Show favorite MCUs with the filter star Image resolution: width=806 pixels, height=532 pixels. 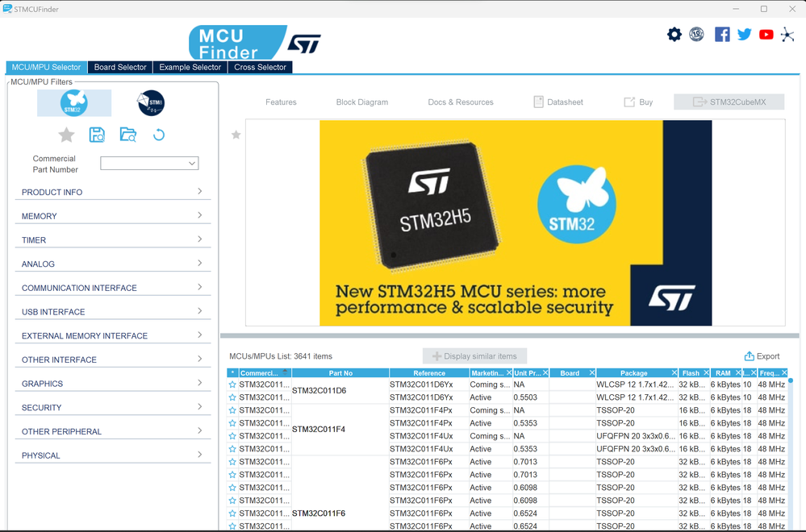(66, 135)
